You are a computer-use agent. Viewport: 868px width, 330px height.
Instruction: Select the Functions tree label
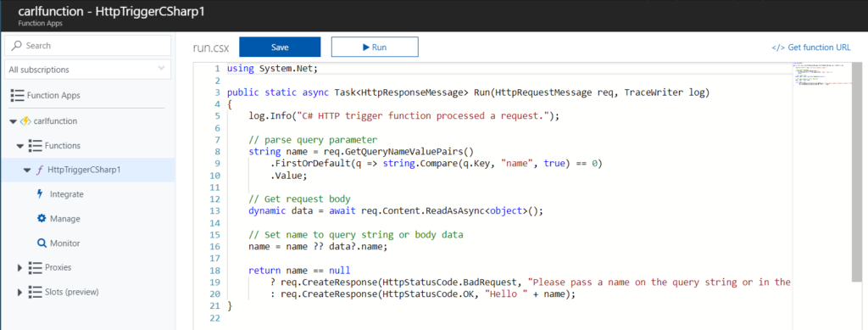[x=63, y=146]
